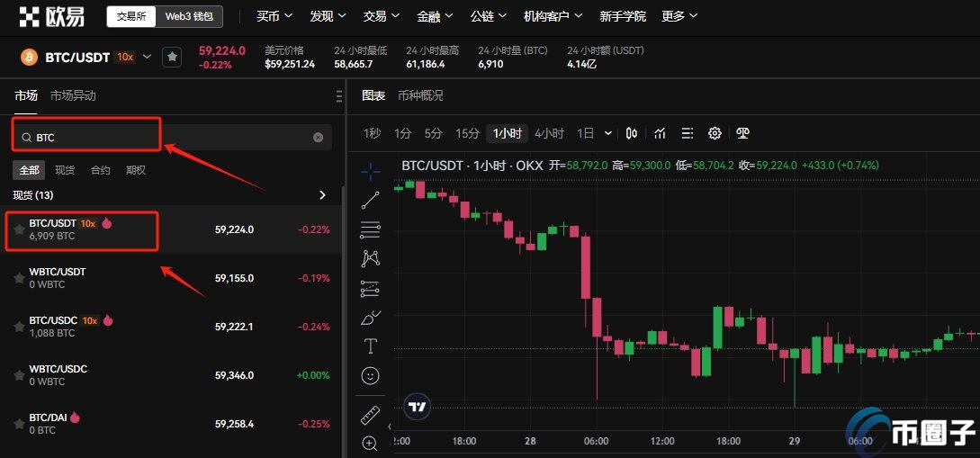Select the forecast position tool
980x458 pixels.
click(371, 288)
